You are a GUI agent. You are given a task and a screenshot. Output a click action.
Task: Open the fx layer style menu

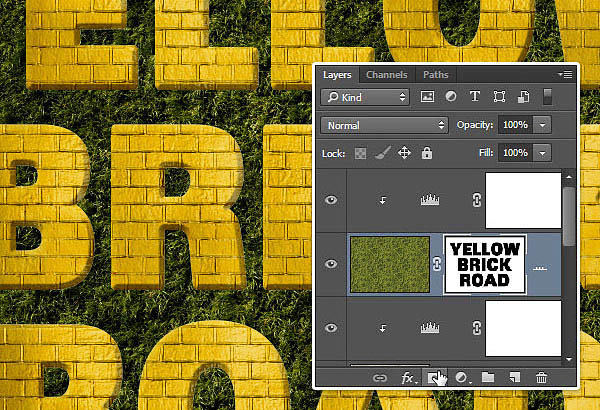click(408, 378)
